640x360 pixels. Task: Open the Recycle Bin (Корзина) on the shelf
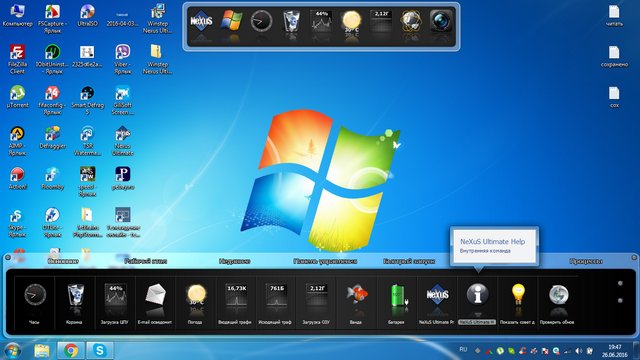(x=75, y=295)
